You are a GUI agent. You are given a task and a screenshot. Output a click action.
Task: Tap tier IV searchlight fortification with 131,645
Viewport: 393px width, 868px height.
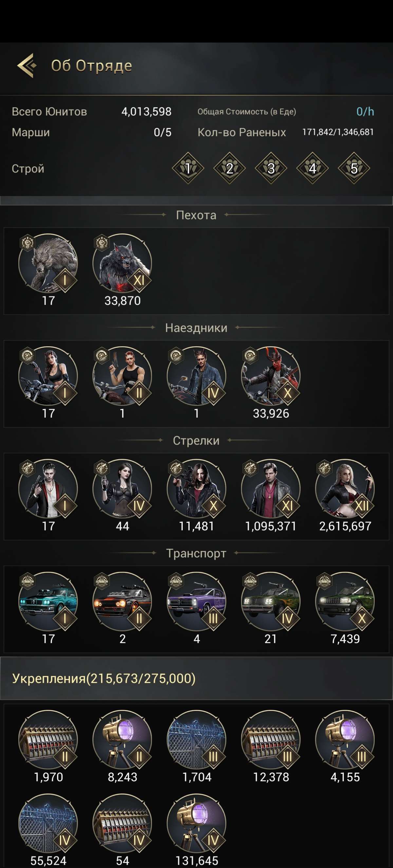click(x=196, y=823)
